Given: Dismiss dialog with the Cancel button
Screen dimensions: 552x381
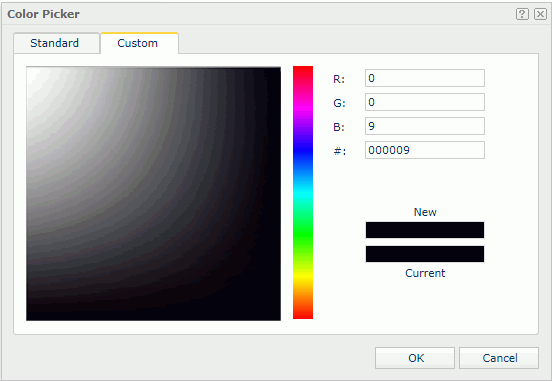Looking at the screenshot, I should pos(499,358).
